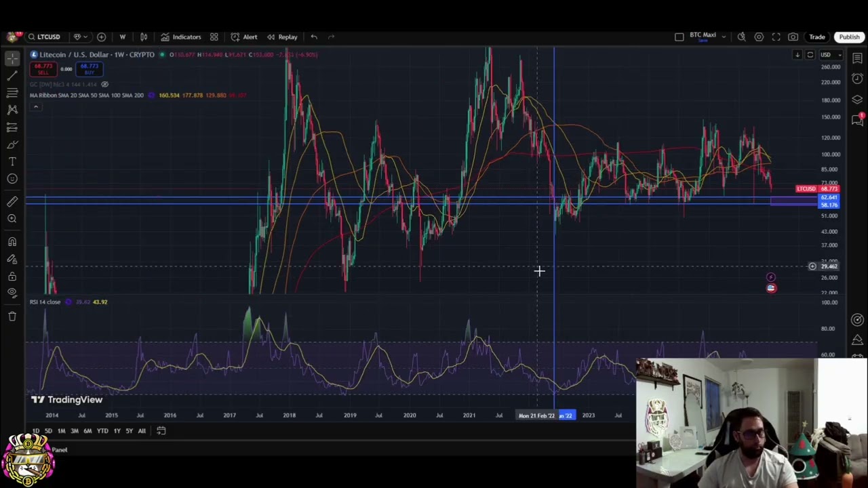868x488 pixels.
Task: Open the go to date calendar icon
Action: pos(161,430)
